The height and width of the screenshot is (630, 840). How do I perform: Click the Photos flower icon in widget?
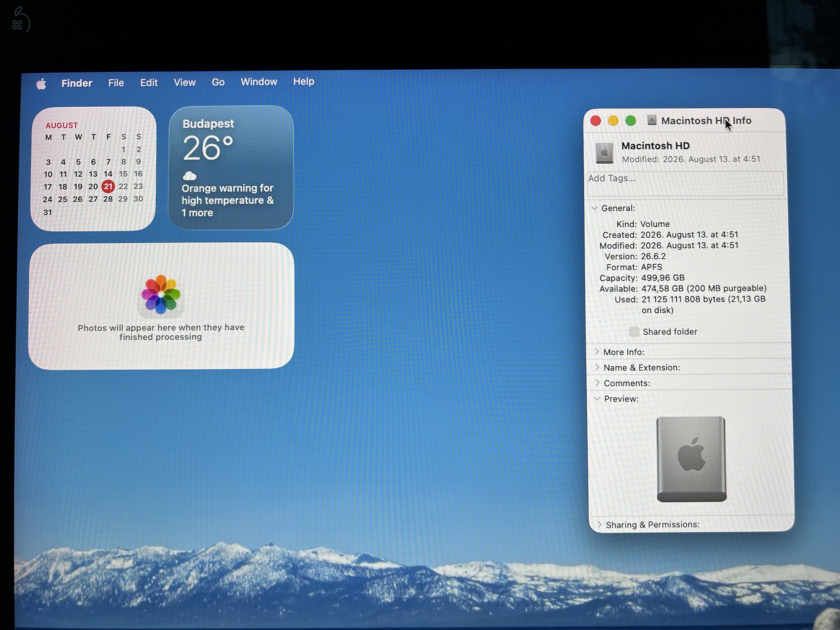point(161,295)
